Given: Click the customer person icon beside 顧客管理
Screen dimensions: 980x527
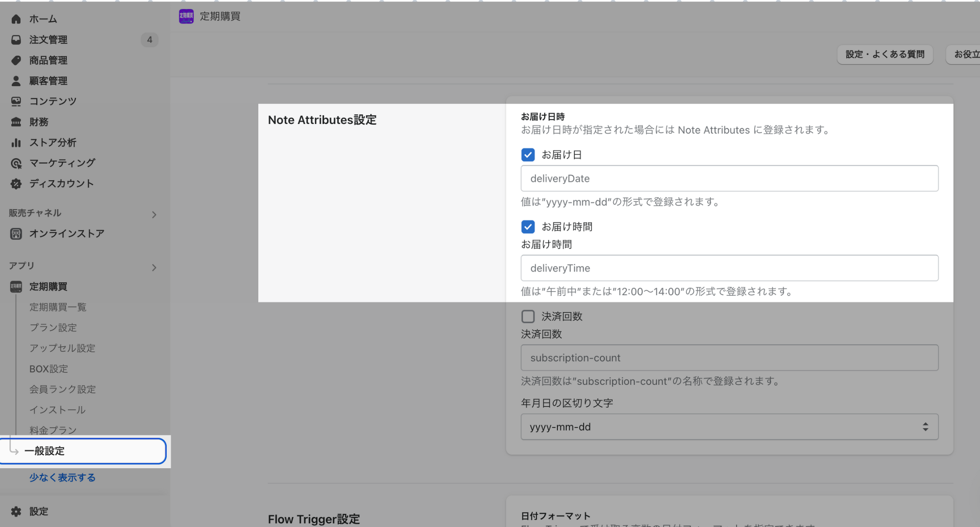Looking at the screenshot, I should [x=16, y=81].
